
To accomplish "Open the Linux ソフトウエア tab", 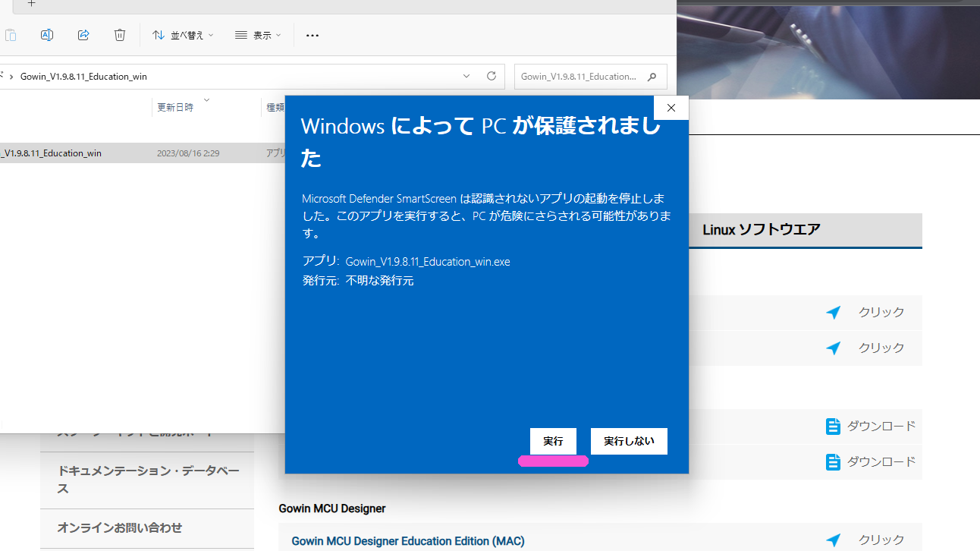I will click(x=762, y=229).
